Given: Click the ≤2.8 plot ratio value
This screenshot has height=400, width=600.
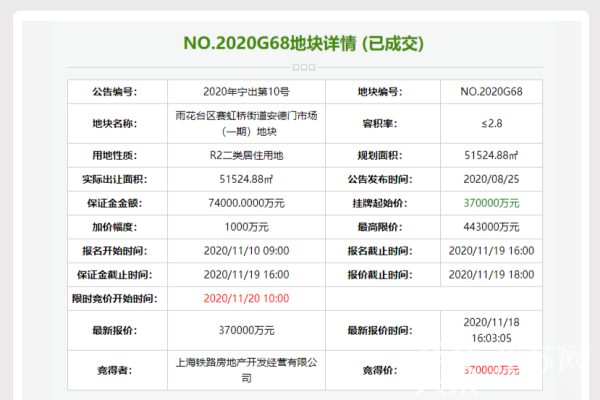Looking at the screenshot, I should 492,124.
